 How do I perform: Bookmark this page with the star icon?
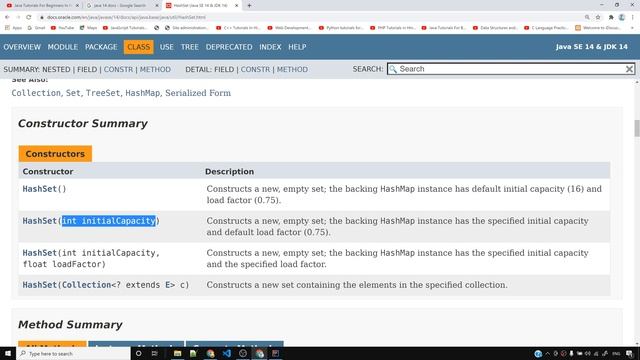tap(598, 17)
